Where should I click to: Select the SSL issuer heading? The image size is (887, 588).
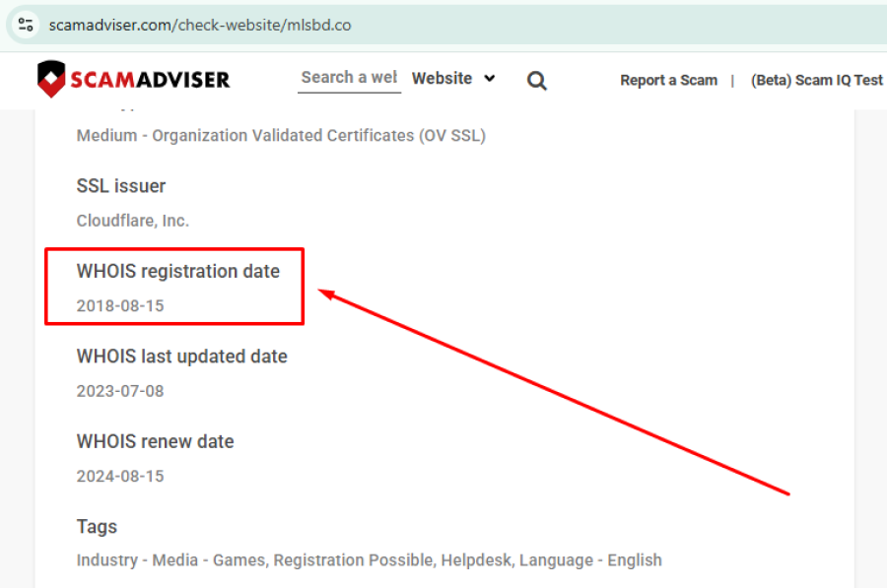coord(121,186)
